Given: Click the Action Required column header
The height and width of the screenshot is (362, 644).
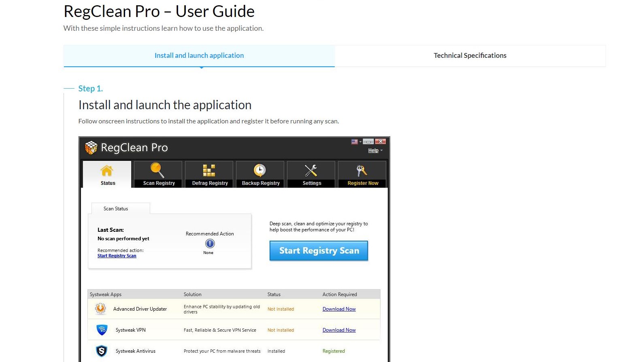Looking at the screenshot, I should (x=340, y=294).
